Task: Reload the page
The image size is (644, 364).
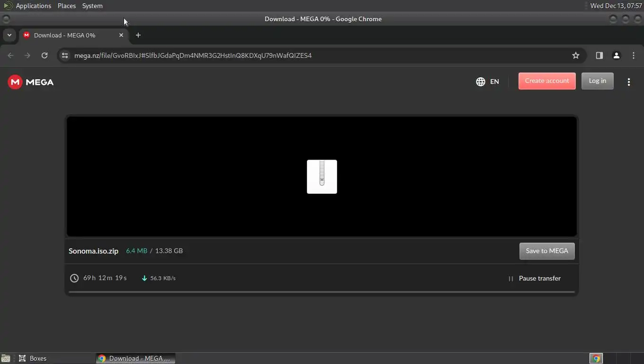Action: coord(45,55)
